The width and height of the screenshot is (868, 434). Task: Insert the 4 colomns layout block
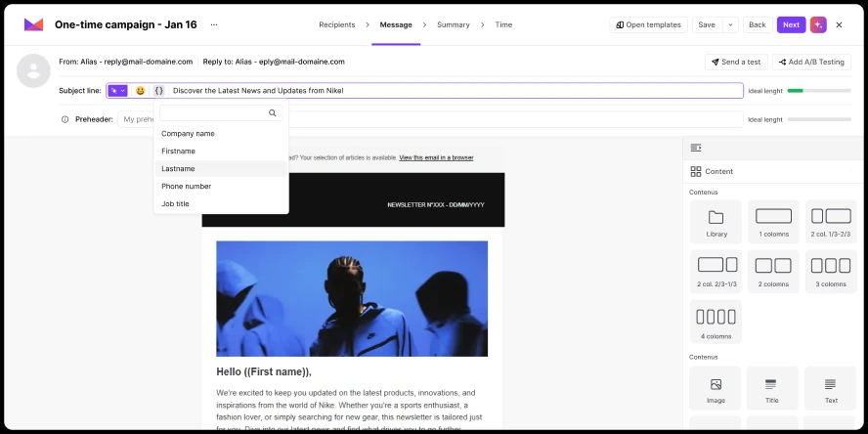[x=716, y=322]
